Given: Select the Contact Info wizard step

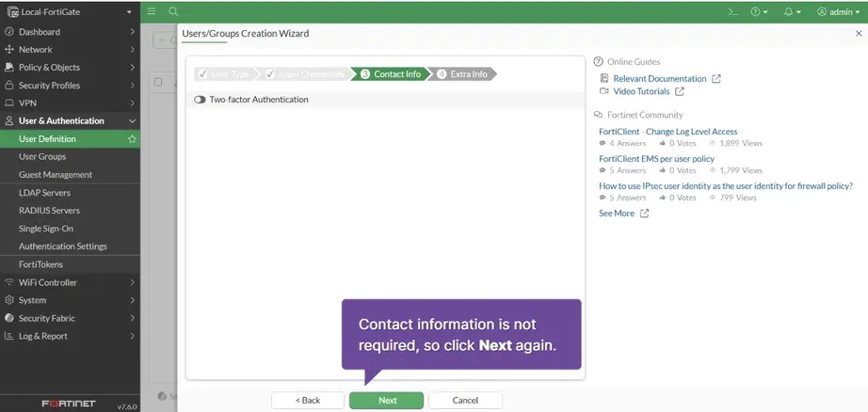Looking at the screenshot, I should click(x=391, y=74).
